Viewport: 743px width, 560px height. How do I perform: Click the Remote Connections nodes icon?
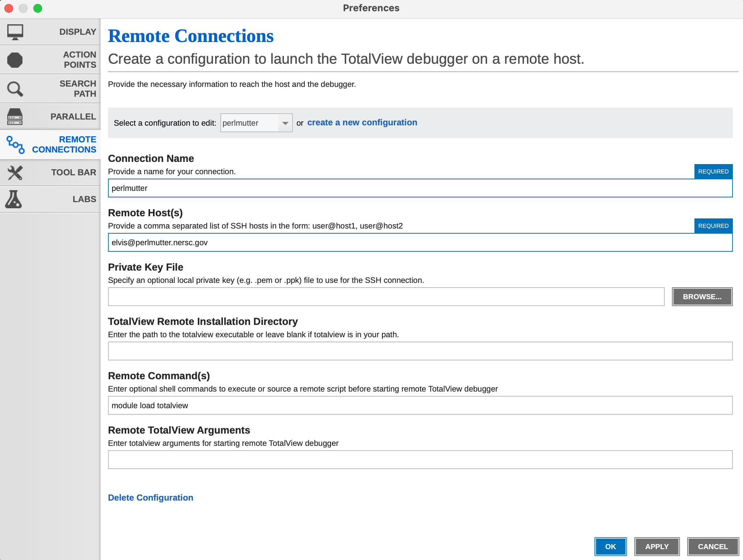coord(16,145)
